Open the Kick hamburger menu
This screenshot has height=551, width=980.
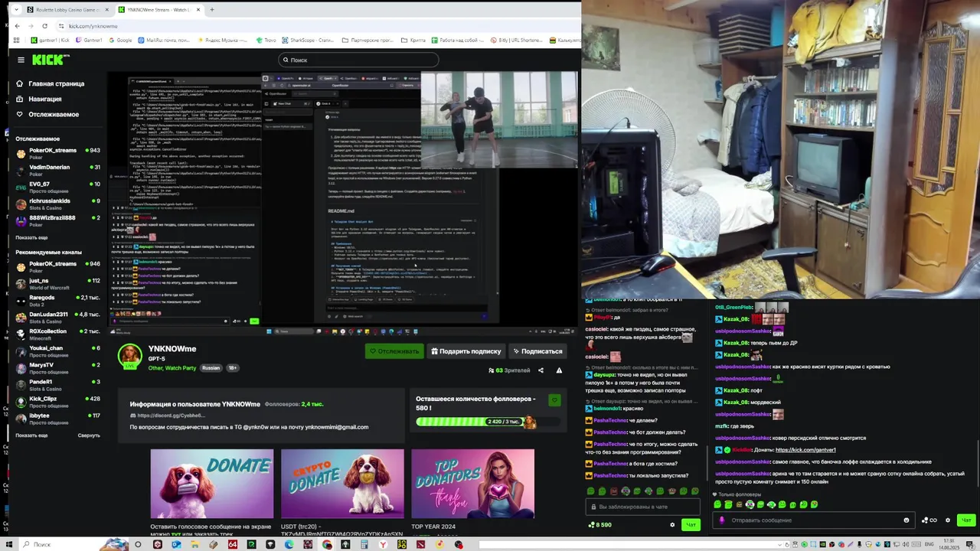[21, 60]
